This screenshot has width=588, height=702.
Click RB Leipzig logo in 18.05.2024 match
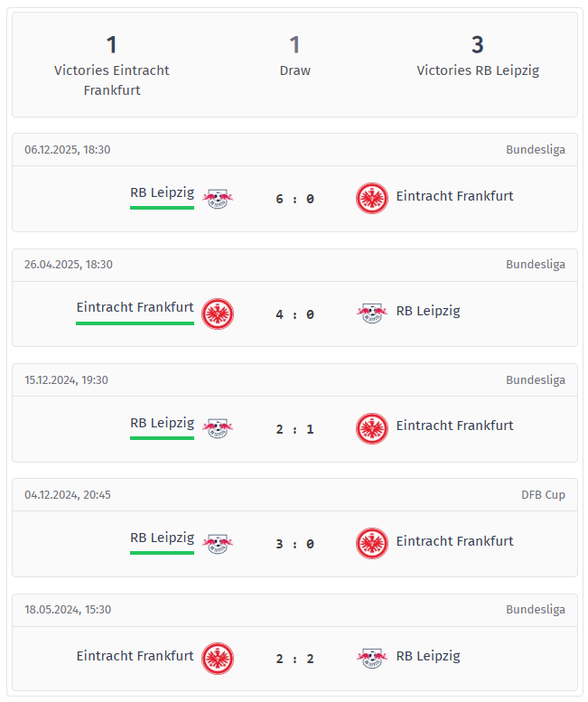371,658
